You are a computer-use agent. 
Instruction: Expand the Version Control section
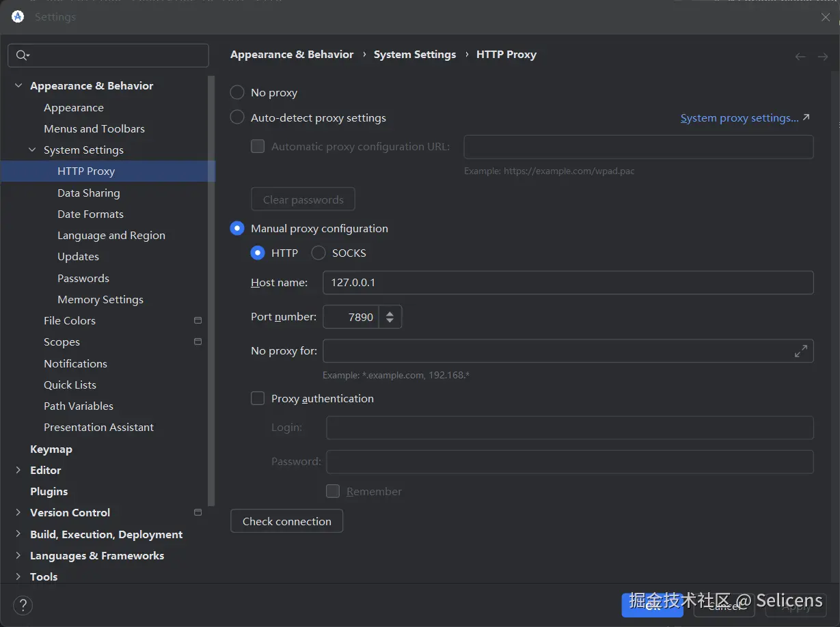tap(18, 512)
